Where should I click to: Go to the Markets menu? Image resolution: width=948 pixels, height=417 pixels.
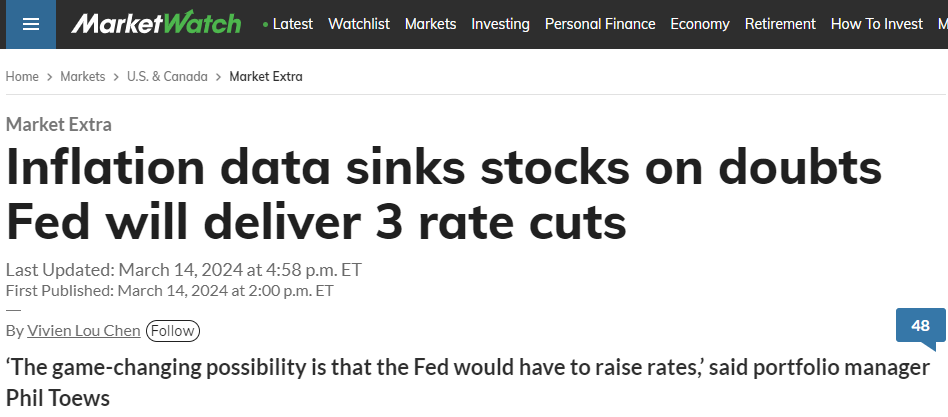430,24
